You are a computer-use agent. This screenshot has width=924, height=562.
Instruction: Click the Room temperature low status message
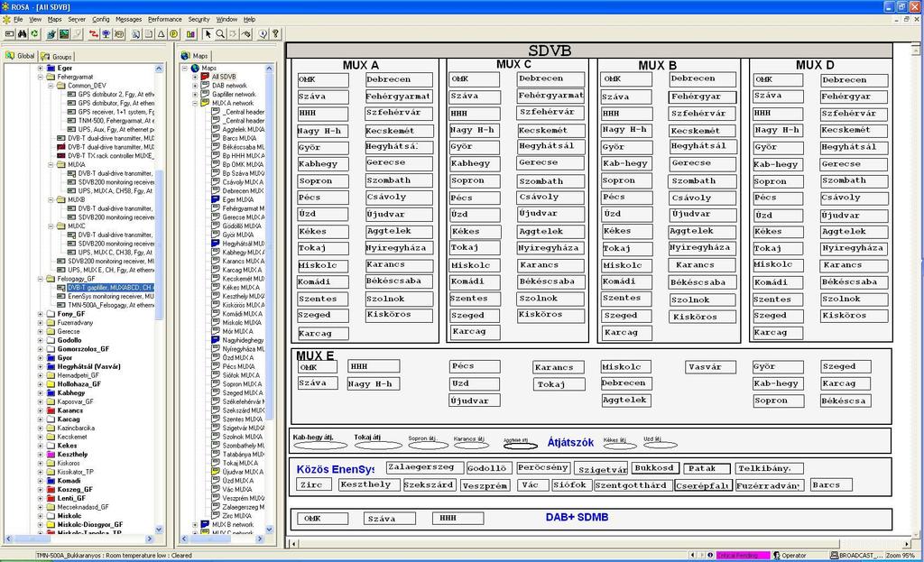pos(114,555)
